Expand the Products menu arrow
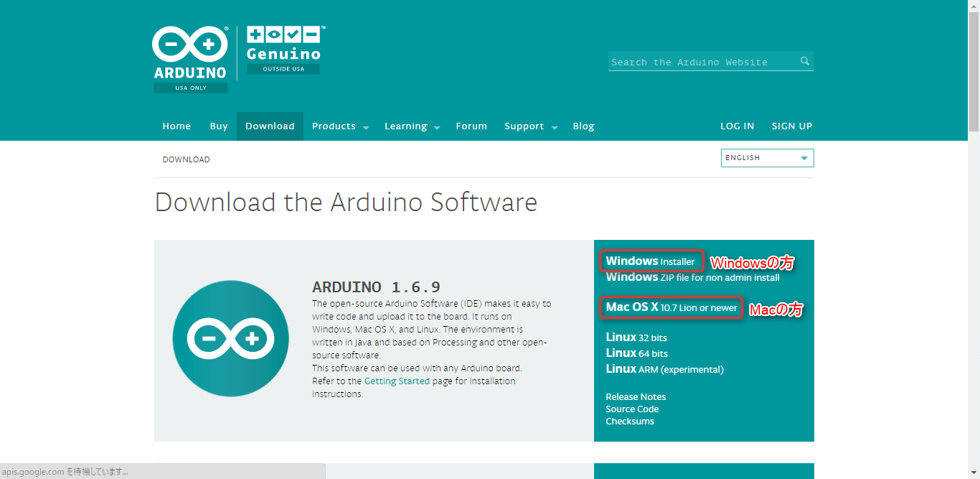This screenshot has height=479, width=980. [365, 127]
